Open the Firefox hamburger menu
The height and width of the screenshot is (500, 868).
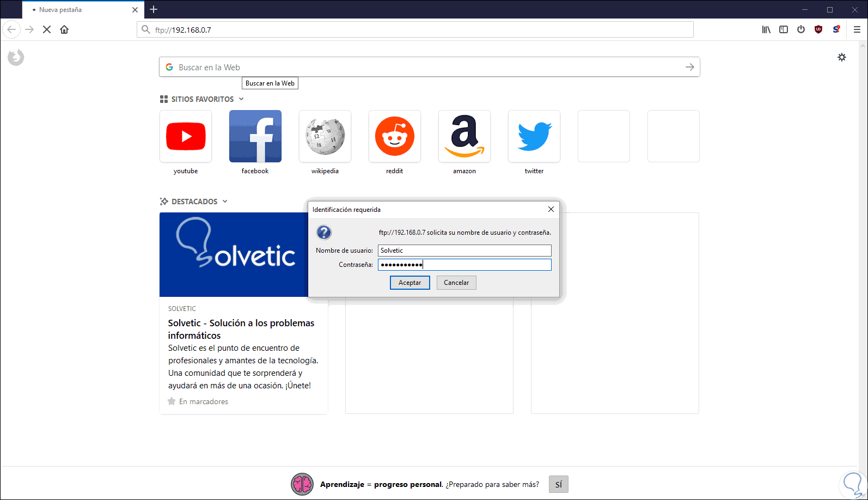coord(857,29)
